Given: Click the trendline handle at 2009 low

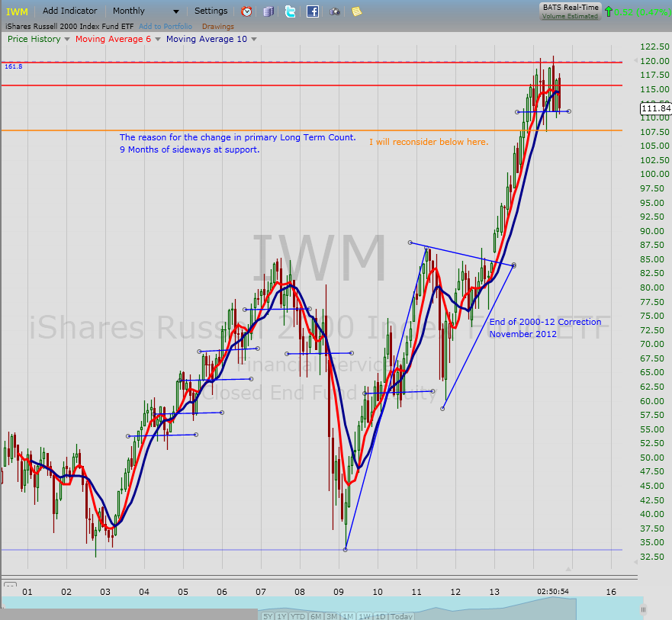Looking at the screenshot, I should (346, 550).
